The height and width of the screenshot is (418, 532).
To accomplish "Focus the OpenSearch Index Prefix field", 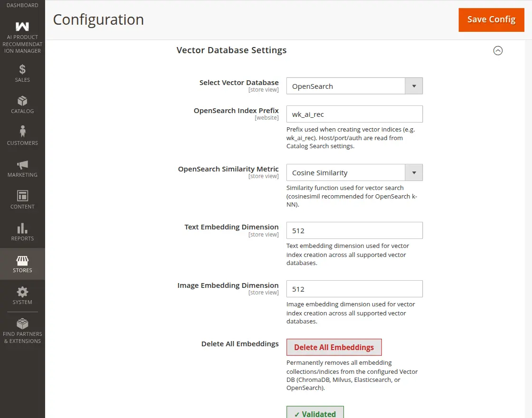I will (354, 114).
